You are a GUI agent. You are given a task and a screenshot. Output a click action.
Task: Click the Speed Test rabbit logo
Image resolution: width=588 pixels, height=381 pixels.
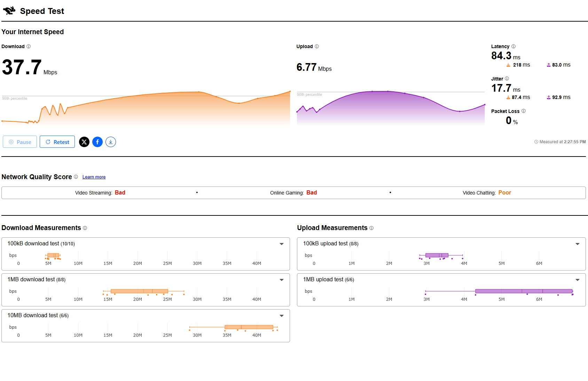pyautogui.click(x=9, y=11)
